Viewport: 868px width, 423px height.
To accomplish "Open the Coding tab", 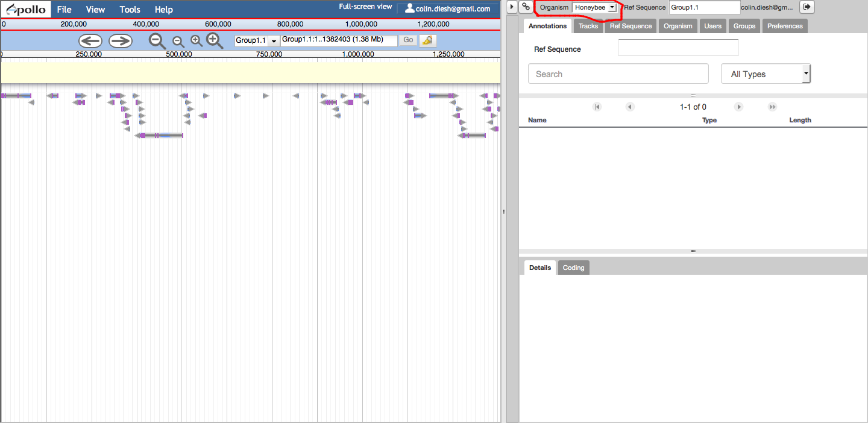I will (x=573, y=268).
